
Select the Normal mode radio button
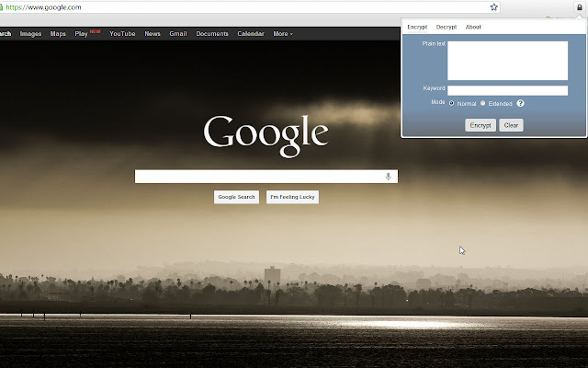tap(451, 103)
